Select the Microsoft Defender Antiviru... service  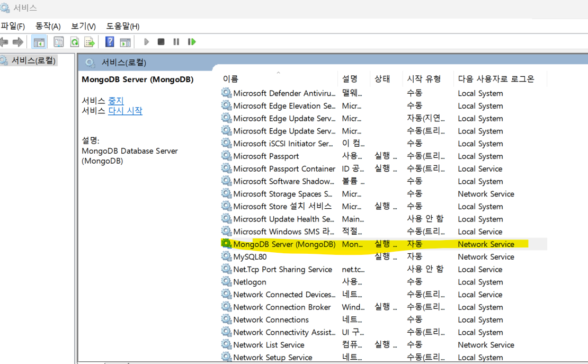tap(284, 93)
